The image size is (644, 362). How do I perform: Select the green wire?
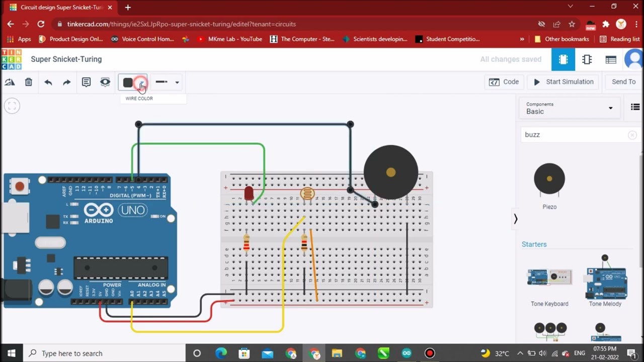point(199,144)
